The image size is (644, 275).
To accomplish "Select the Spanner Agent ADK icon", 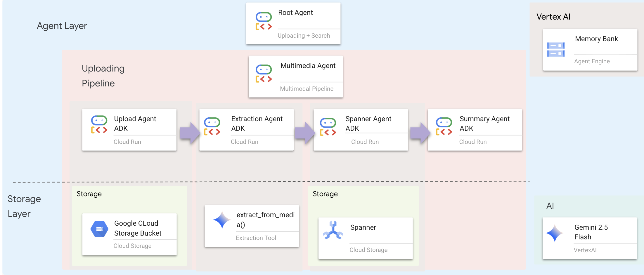I will pyautogui.click(x=328, y=127).
